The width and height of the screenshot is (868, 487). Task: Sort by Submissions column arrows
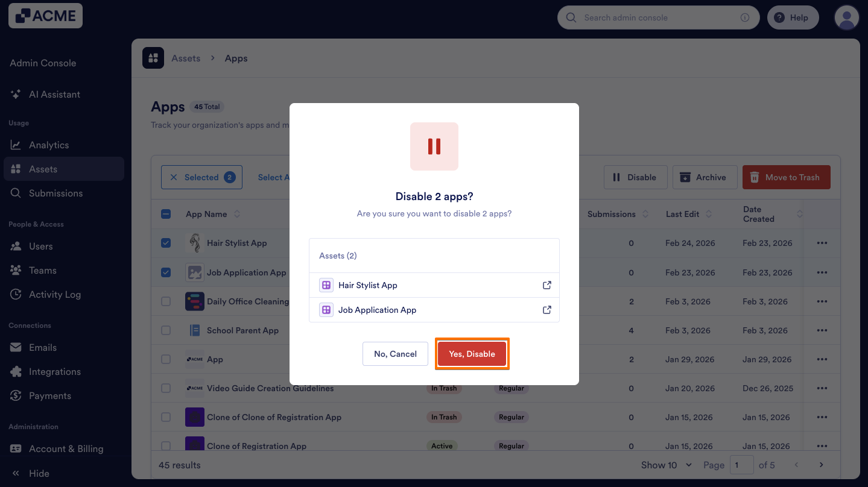(x=645, y=214)
